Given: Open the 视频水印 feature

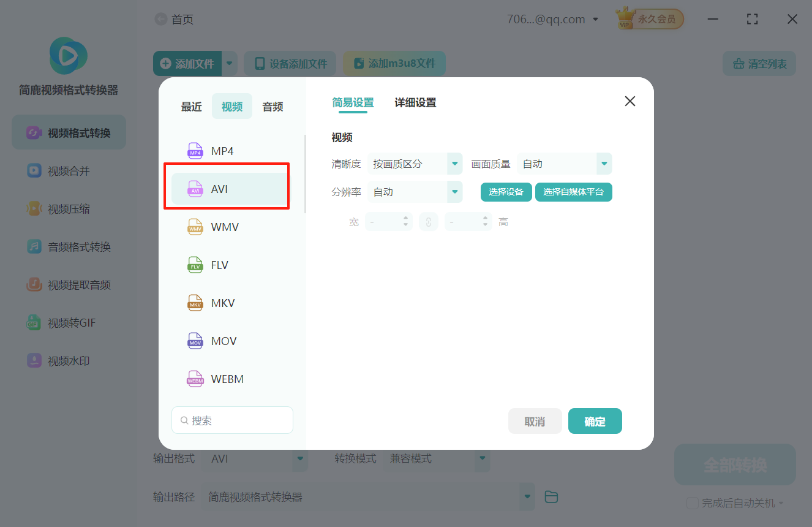Looking at the screenshot, I should pos(68,360).
